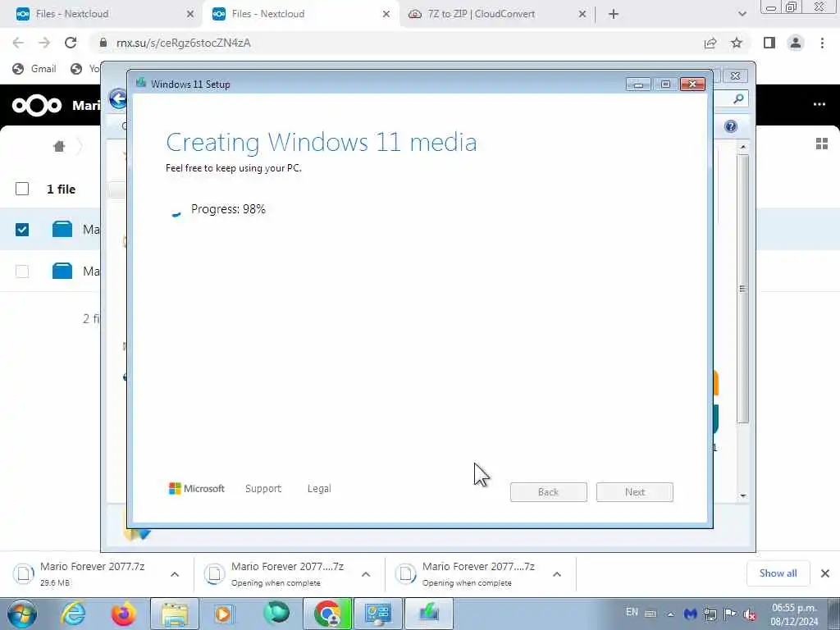Open the Chrome profile avatar

click(796, 43)
